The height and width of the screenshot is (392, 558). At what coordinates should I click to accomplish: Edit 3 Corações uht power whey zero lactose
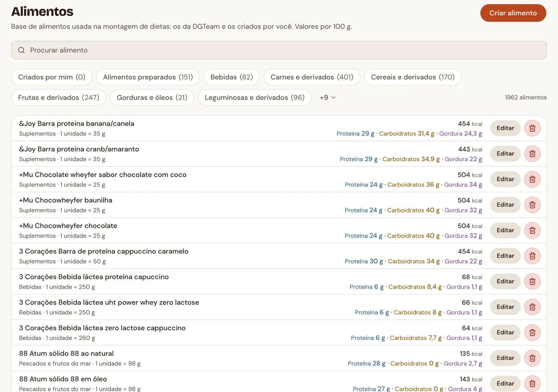coord(505,307)
